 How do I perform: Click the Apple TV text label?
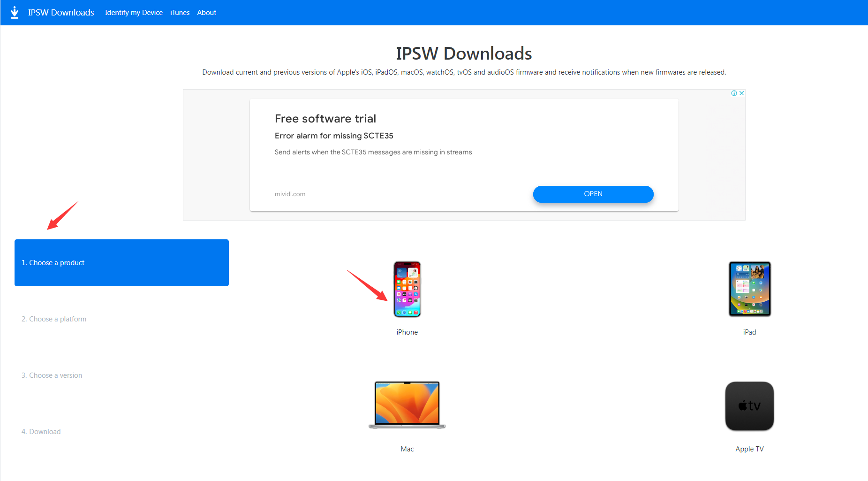click(749, 449)
